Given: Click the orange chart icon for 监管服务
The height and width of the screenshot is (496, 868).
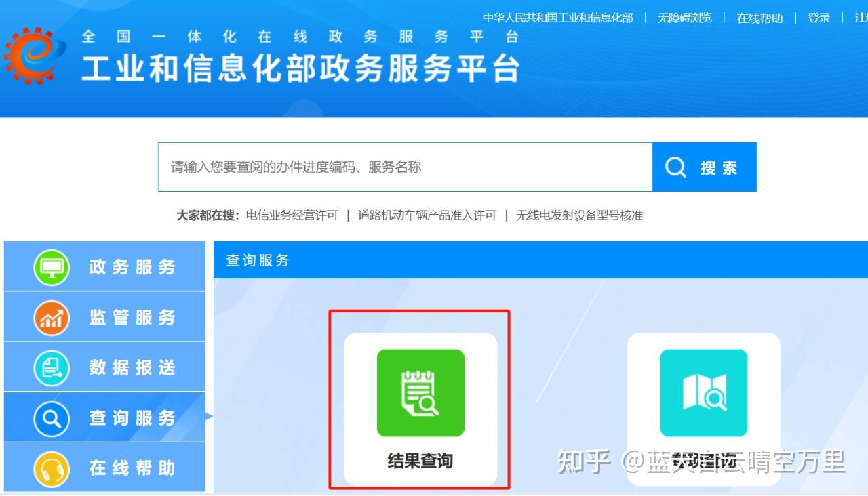Looking at the screenshot, I should click(52, 317).
